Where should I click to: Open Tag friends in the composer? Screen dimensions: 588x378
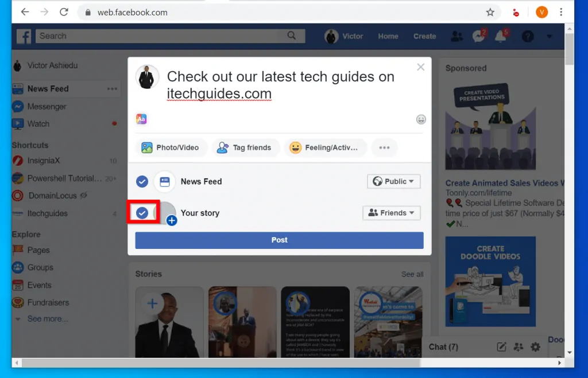pos(245,147)
